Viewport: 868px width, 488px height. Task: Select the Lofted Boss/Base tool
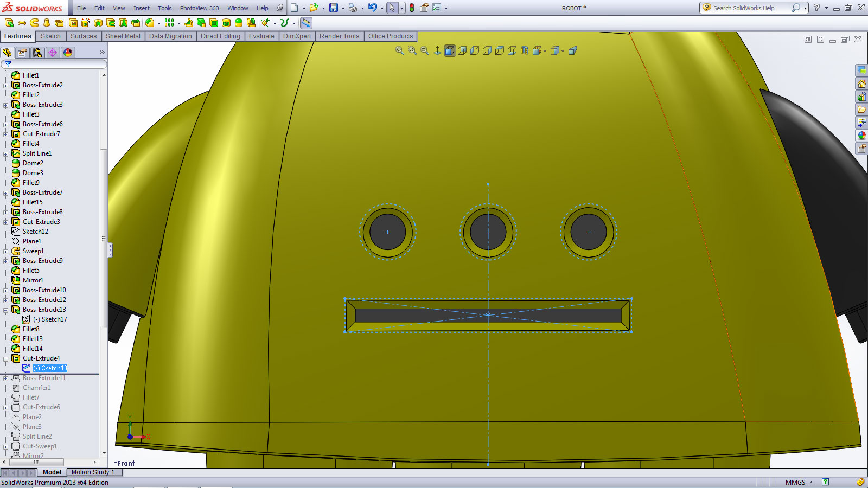[x=47, y=23]
